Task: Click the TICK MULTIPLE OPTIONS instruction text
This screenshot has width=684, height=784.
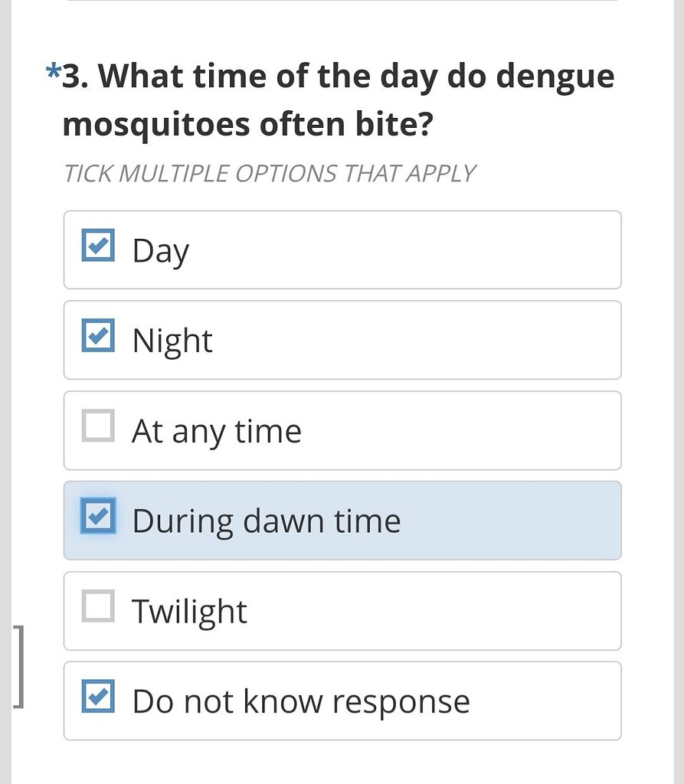Action: 270,172
